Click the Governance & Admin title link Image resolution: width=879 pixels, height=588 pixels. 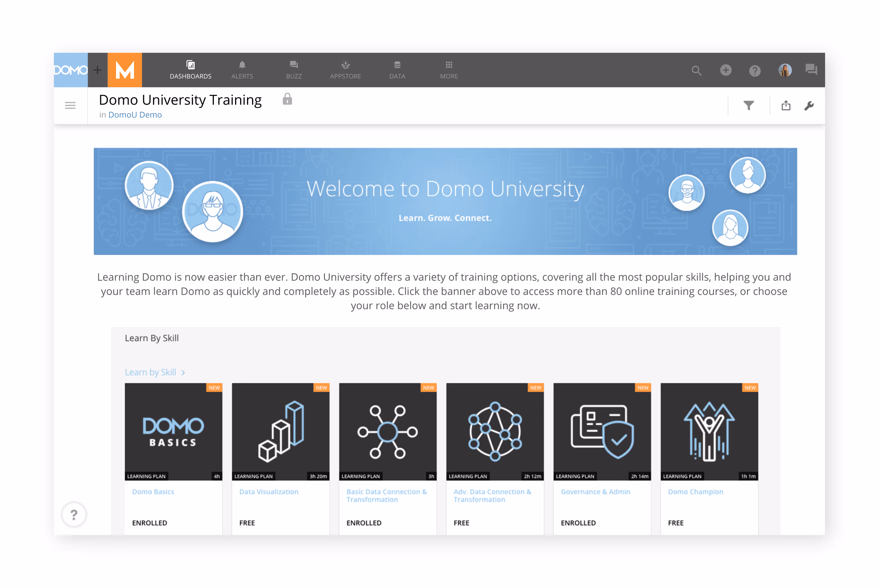coord(595,492)
